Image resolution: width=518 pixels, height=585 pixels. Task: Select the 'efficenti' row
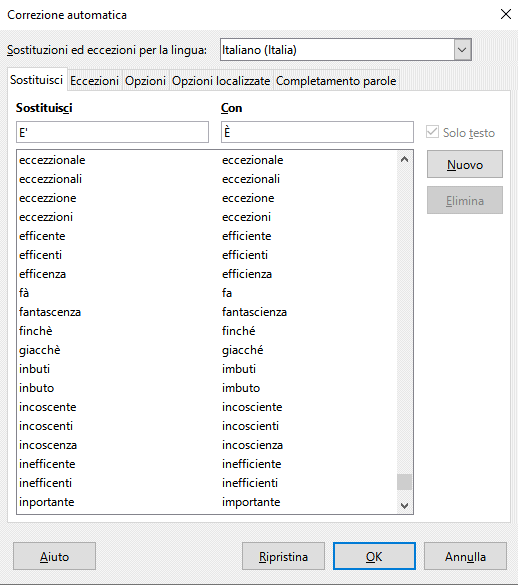[x=207, y=255]
